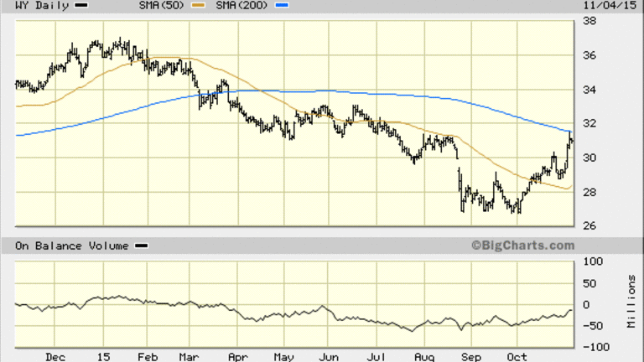644x362 pixels.
Task: Click the 'Apr' month label
Action: (238, 357)
